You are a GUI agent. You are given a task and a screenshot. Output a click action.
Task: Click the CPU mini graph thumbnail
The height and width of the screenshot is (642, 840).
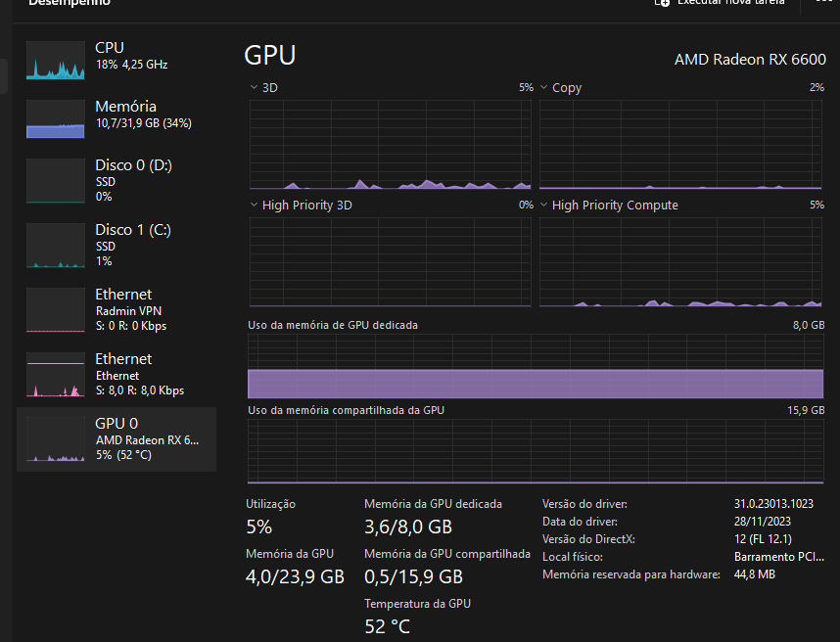[x=56, y=60]
